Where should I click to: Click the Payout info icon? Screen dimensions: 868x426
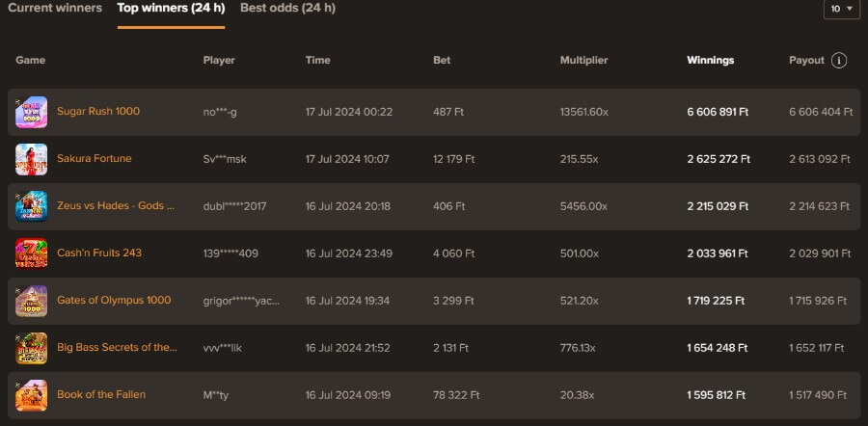tap(839, 61)
